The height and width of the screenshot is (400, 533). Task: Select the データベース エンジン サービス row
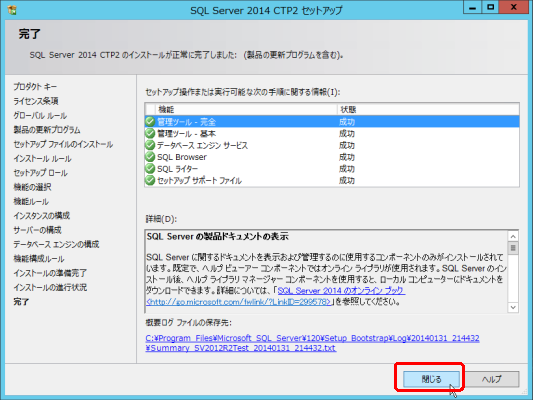pos(332,145)
